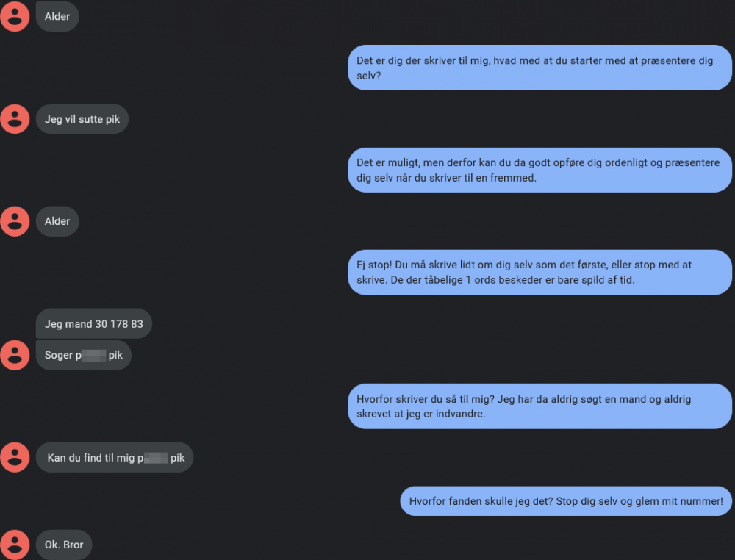
Task: Open the profile avatar next to "Jeg vil sutte" message
Action: (15, 119)
